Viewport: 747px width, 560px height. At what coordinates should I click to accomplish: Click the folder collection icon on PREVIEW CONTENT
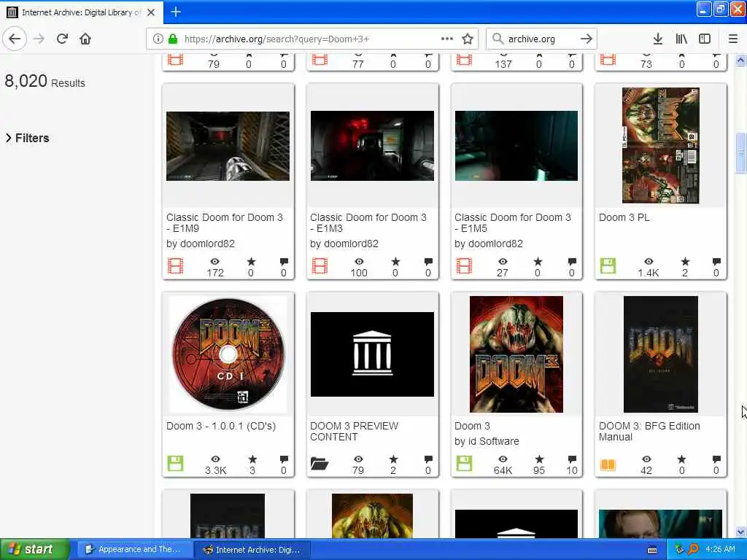click(320, 463)
